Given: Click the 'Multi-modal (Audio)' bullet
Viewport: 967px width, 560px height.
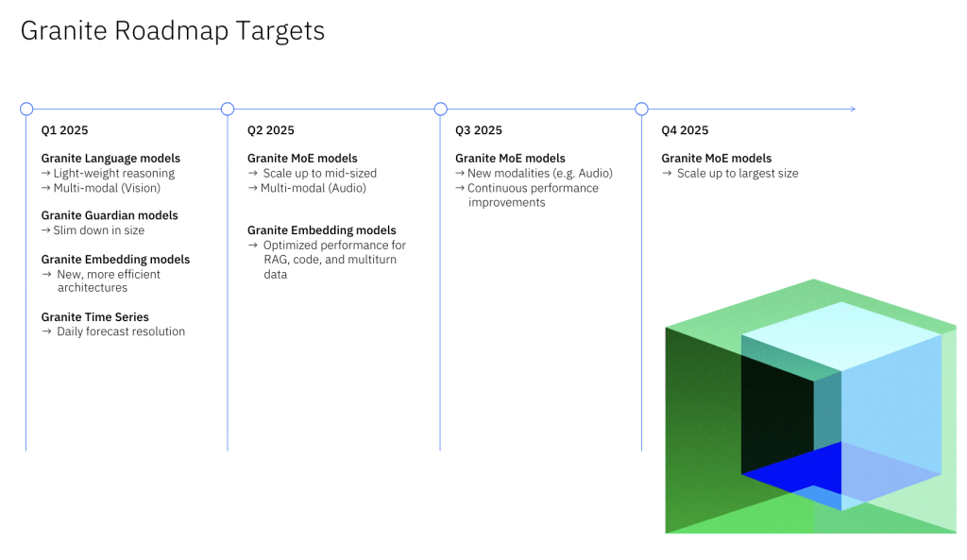Looking at the screenshot, I should tap(307, 188).
